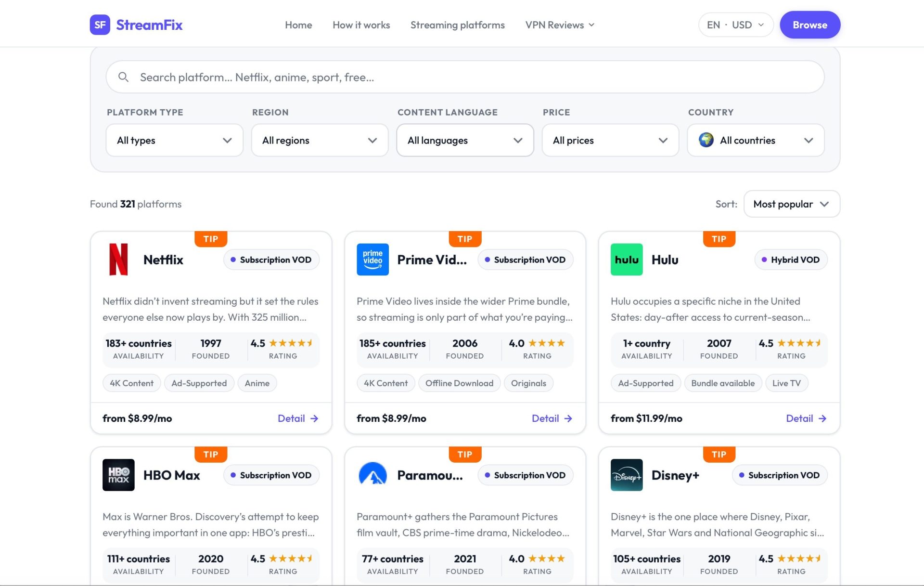Screen dimensions: 924x586
Task: Click the HBO Max title
Action: click(171, 475)
